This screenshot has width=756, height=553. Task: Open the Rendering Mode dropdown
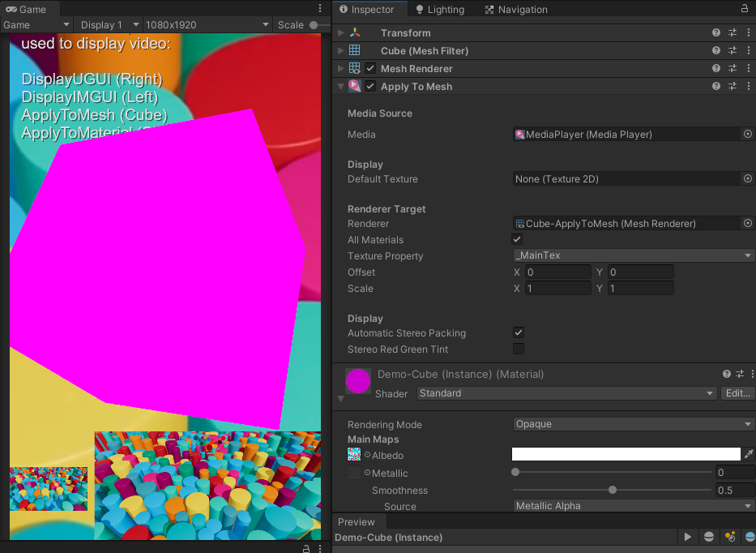coord(633,423)
